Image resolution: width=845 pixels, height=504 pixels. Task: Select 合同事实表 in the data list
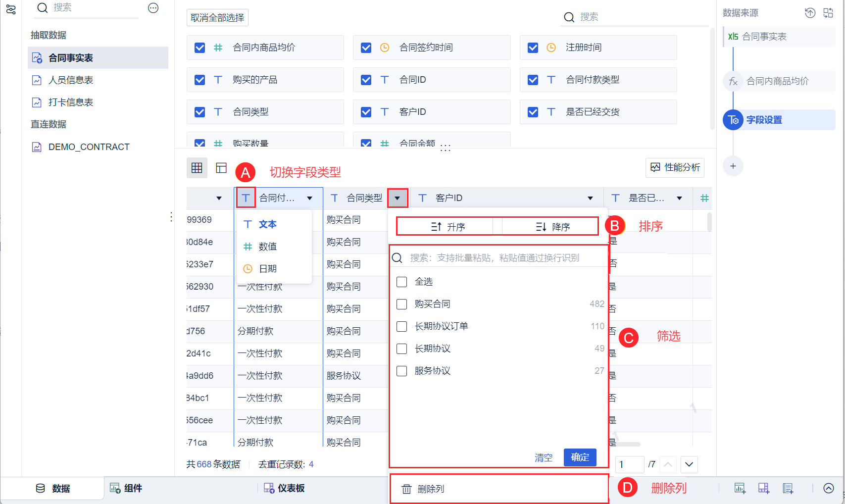pos(98,58)
